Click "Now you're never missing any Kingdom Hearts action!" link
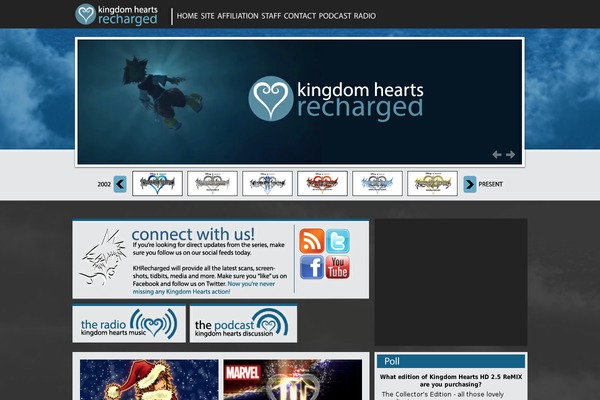Screen dimensions: 600x400 point(204,288)
